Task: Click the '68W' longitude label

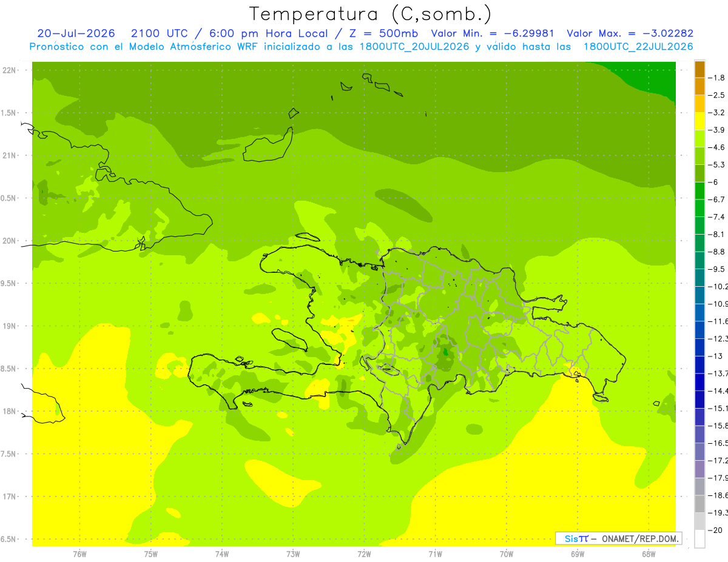Action: click(649, 554)
